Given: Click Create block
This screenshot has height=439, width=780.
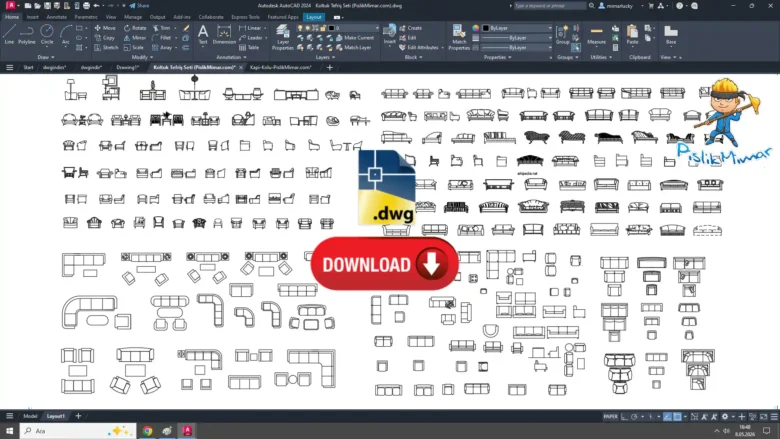Looking at the screenshot, I should pyautogui.click(x=410, y=28).
